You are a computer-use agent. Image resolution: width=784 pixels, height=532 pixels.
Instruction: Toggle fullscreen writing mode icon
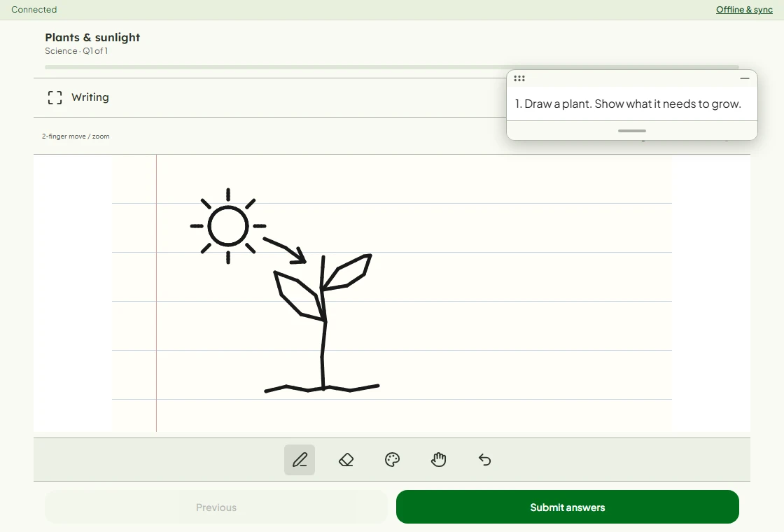click(55, 97)
